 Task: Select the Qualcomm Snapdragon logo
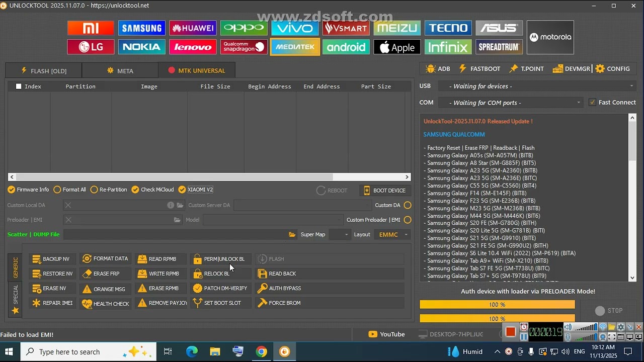(x=244, y=47)
